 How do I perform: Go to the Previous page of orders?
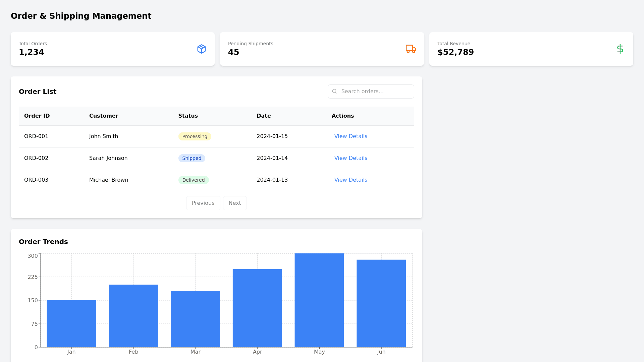pos(203,203)
